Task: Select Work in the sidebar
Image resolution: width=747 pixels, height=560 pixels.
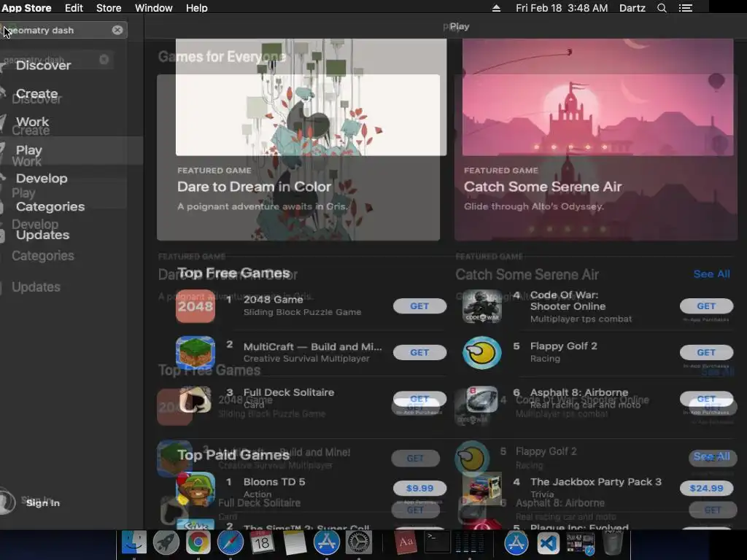Action: (32, 122)
